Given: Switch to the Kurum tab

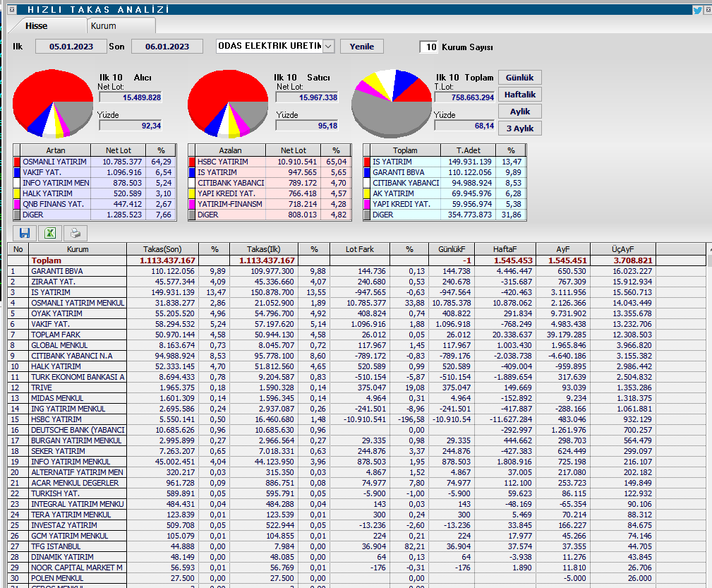Looking at the screenshot, I should pos(104,26).
